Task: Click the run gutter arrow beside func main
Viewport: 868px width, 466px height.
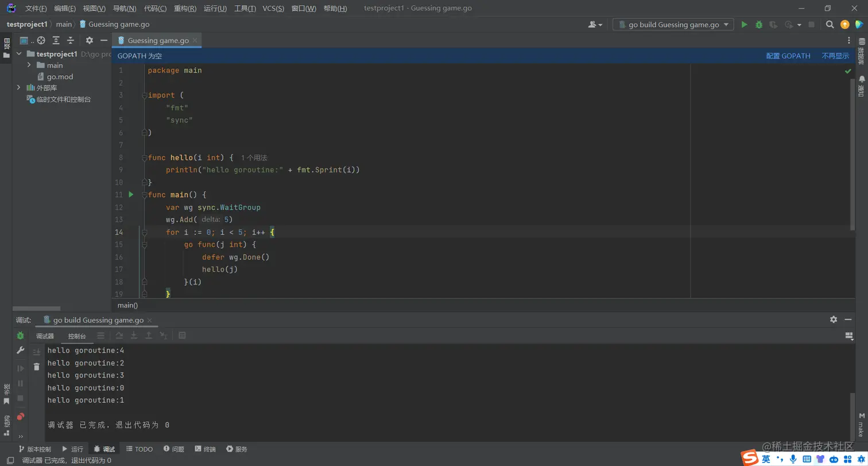Action: [x=131, y=195]
